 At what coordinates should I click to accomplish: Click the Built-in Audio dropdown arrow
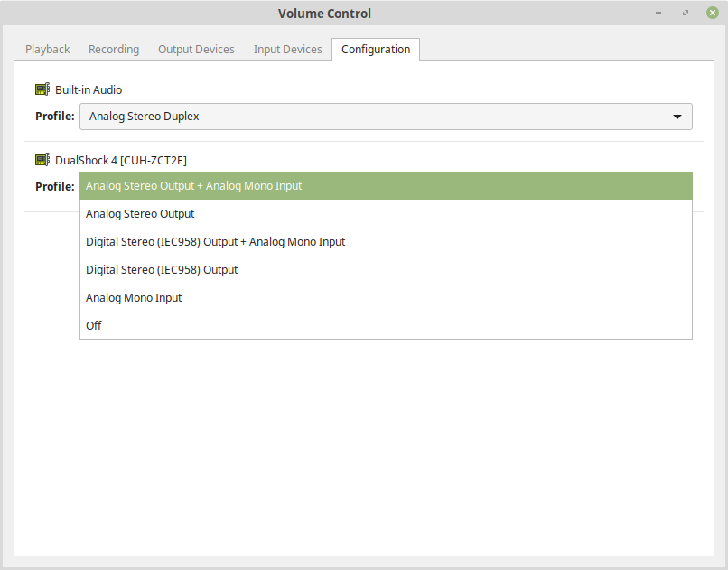point(677,117)
